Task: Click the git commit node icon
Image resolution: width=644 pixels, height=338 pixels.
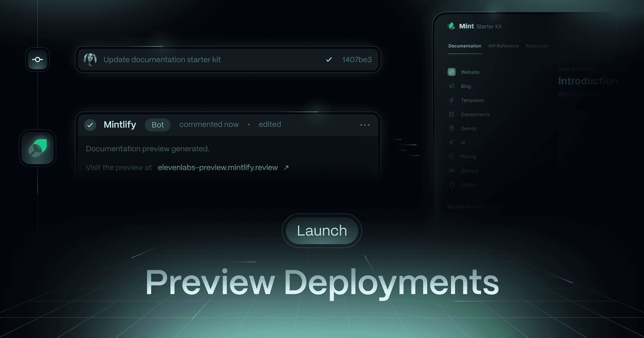Action: (x=38, y=60)
